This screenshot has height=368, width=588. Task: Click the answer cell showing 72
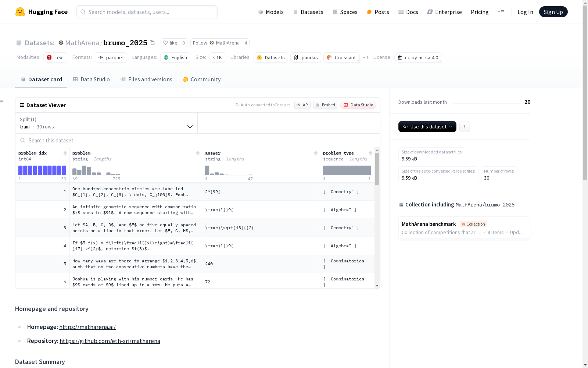[x=261, y=282]
